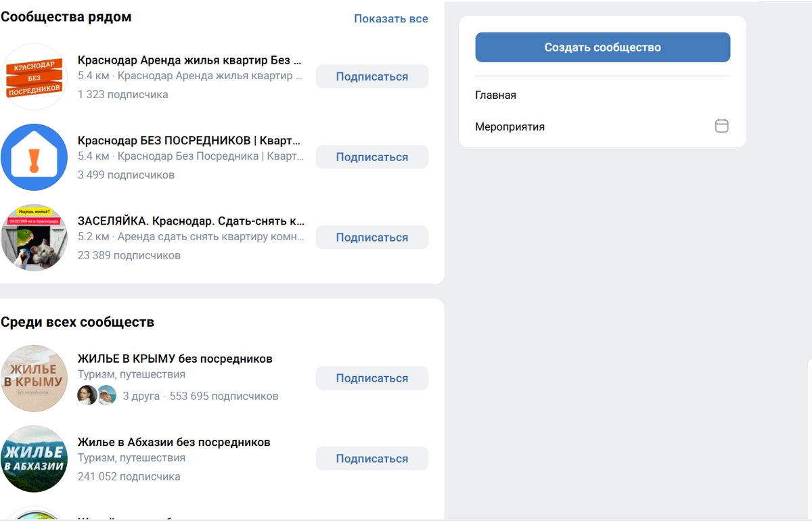Click the 1 323 подписчика text
The width and height of the screenshot is (812, 521).
pyautogui.click(x=123, y=95)
